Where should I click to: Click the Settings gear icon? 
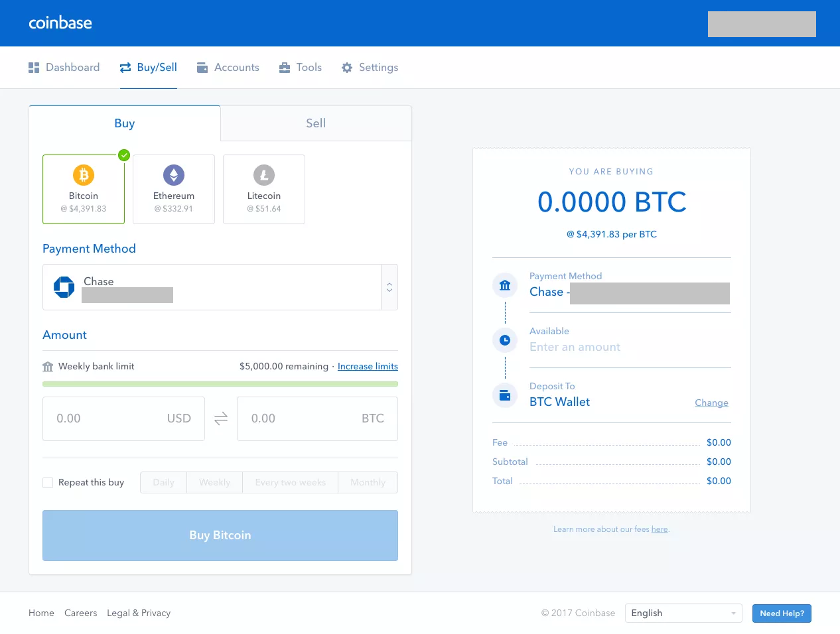pyautogui.click(x=347, y=68)
